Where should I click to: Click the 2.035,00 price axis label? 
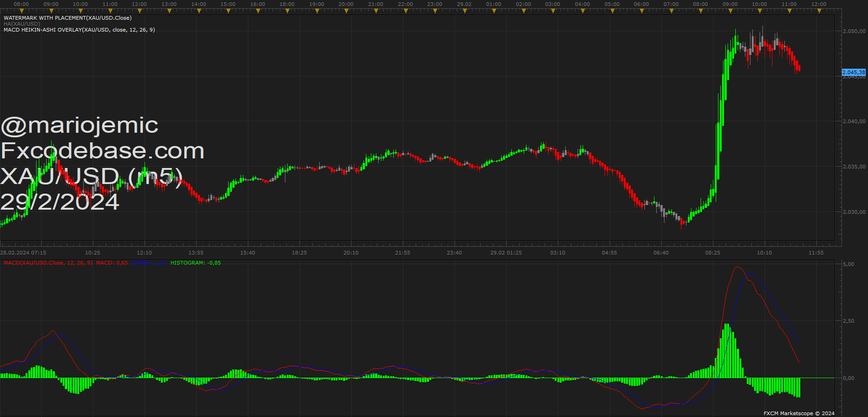tap(854, 167)
